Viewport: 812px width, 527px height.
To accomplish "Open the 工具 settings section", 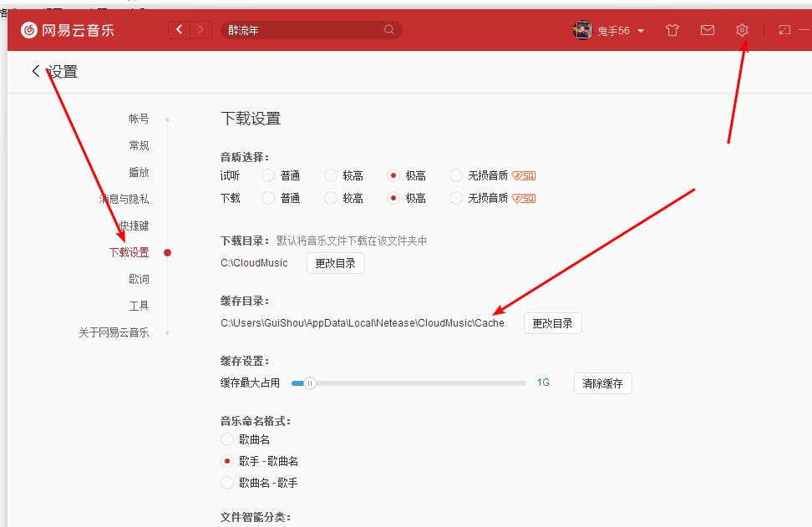I will pyautogui.click(x=139, y=306).
